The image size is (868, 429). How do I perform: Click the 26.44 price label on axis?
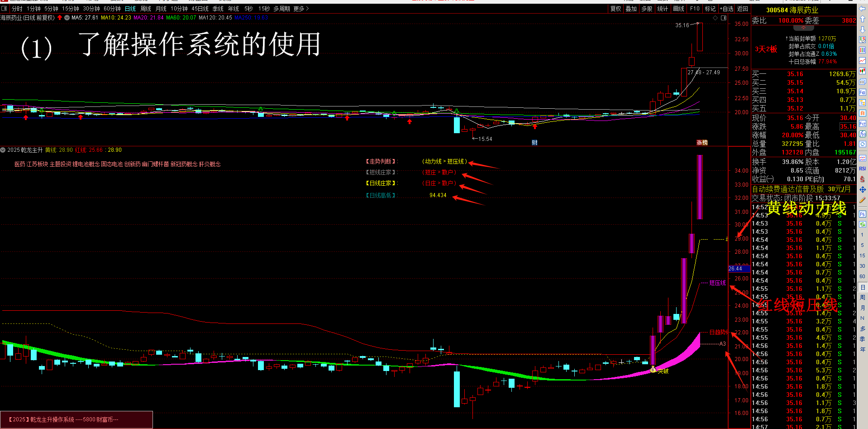[739, 269]
